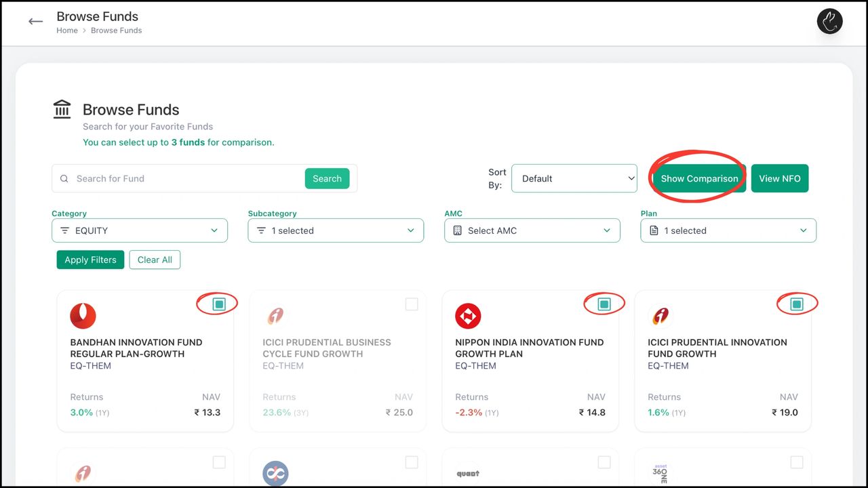Click the Nippon India fund logo
This screenshot has height=488, width=868.
tap(468, 316)
